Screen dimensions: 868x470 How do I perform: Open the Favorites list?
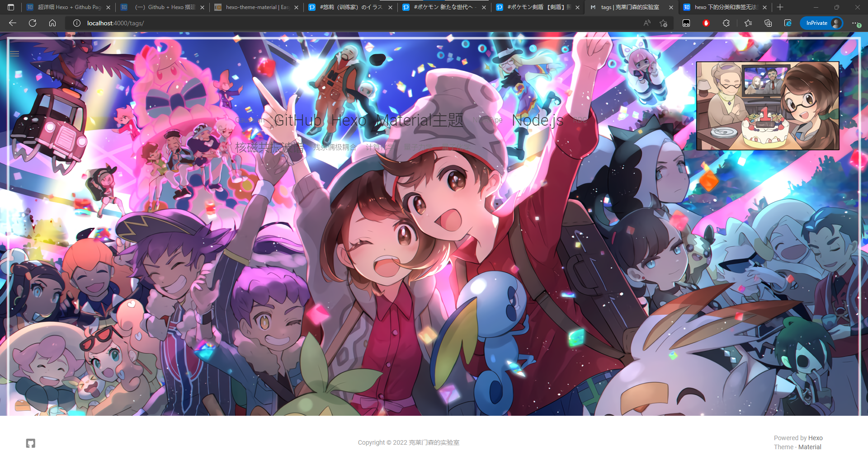(748, 23)
